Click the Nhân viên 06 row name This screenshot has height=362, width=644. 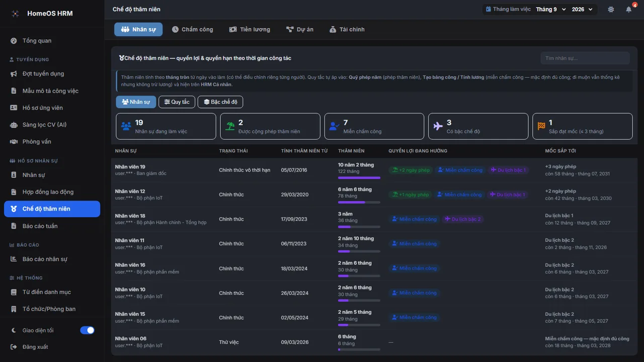coord(131,338)
